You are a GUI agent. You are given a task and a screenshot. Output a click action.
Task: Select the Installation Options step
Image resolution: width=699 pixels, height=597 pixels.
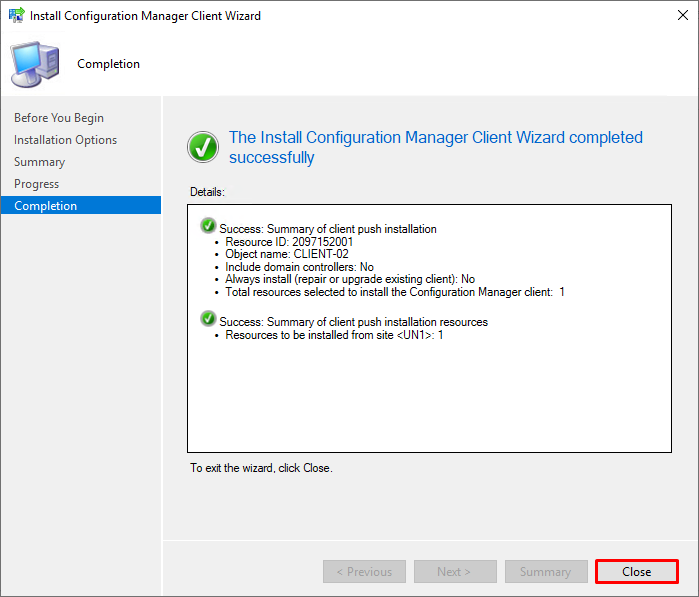(66, 140)
